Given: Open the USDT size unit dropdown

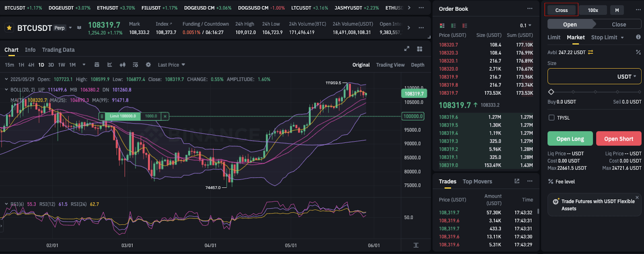Looking at the screenshot, I should click(627, 76).
